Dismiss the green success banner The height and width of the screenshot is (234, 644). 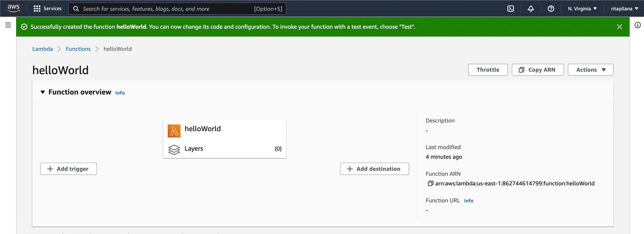[620, 27]
